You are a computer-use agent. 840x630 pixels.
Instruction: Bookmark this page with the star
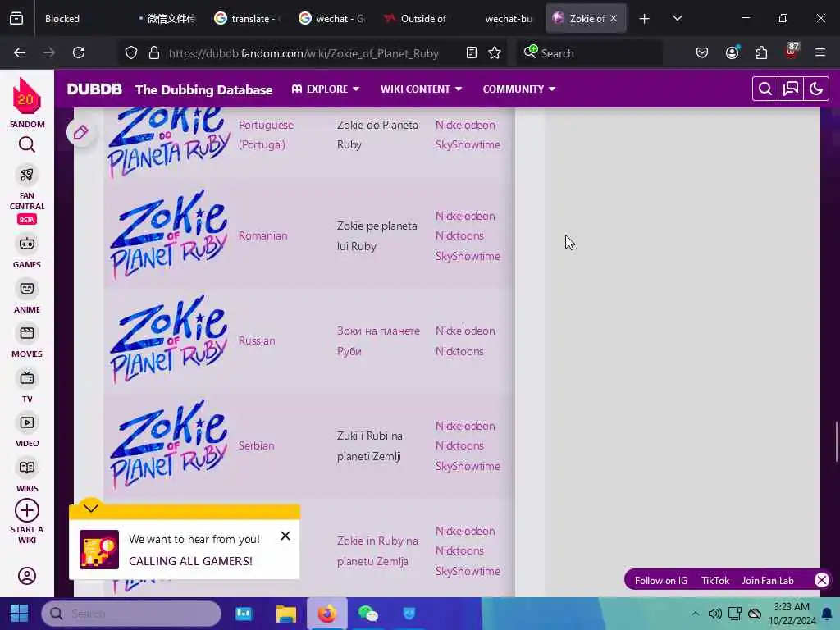[x=495, y=52]
